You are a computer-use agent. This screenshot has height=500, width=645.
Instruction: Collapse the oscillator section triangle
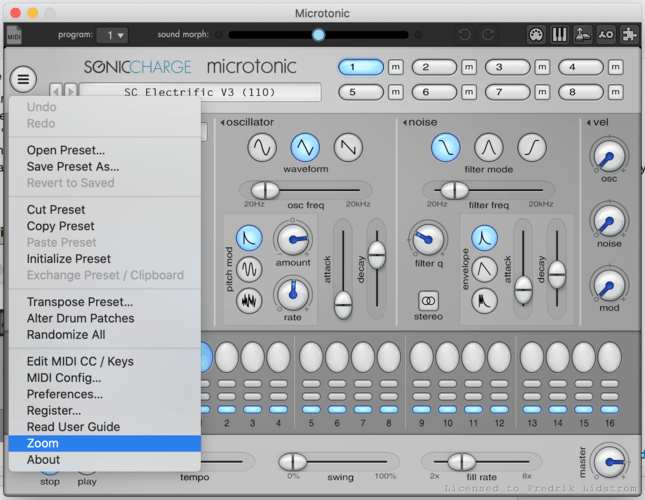[x=223, y=123]
